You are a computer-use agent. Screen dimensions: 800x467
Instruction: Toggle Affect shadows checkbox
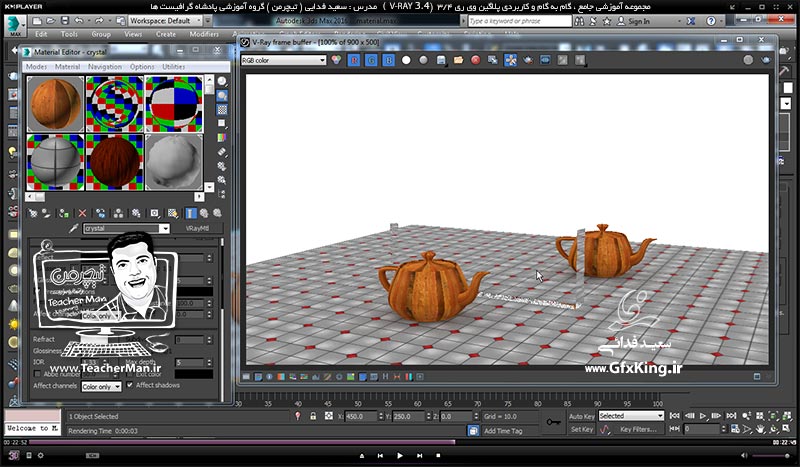click(x=130, y=385)
